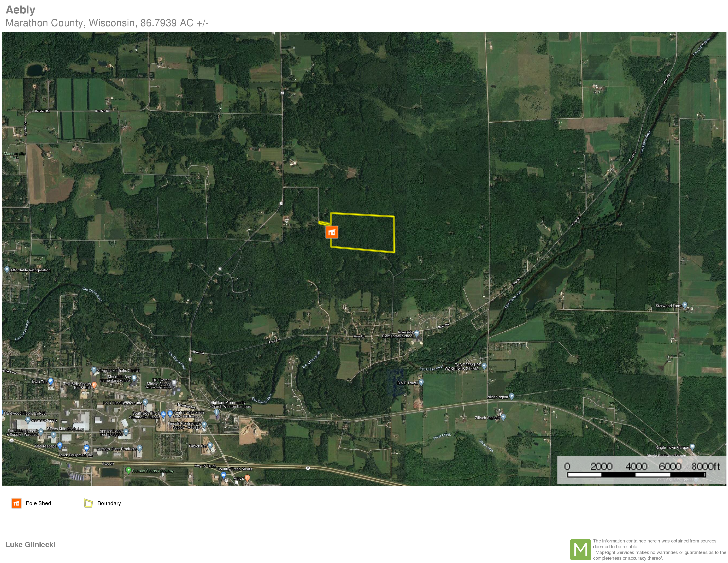Image resolution: width=728 pixels, height=563 pixels.
Task: Click the orange Pole Shed map marker
Action: [x=332, y=232]
